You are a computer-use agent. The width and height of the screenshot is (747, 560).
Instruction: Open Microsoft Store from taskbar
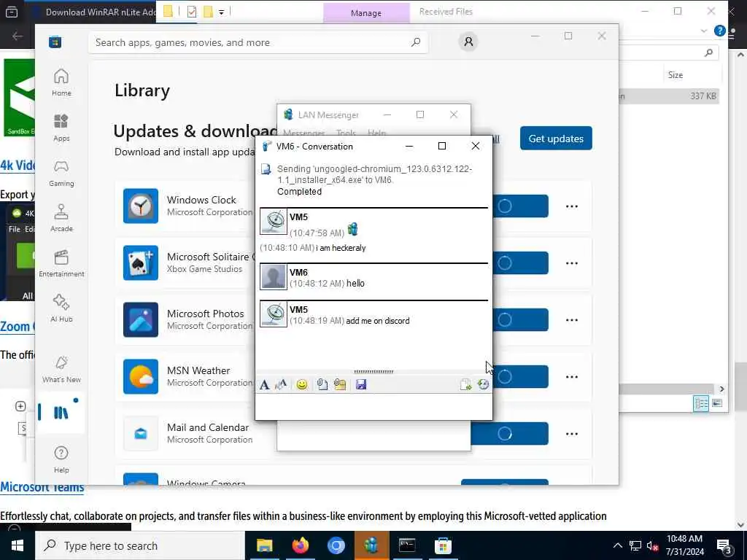[x=443, y=545]
